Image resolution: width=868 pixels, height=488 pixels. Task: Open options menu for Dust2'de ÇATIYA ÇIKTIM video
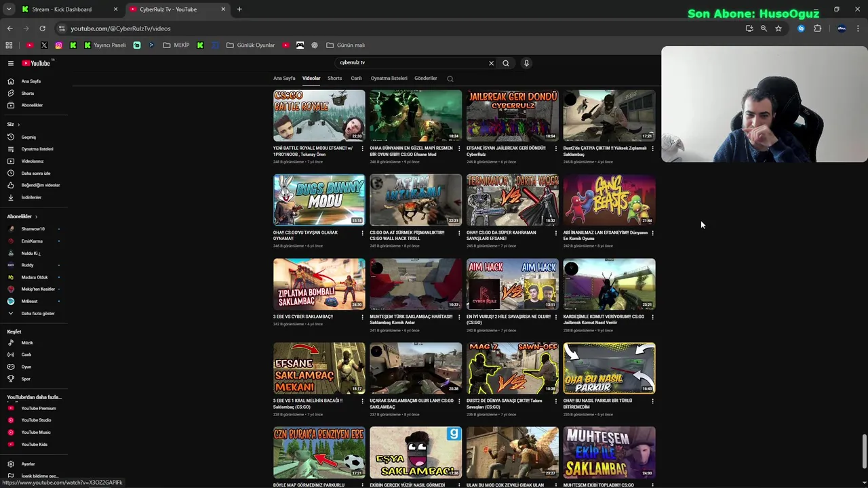[x=652, y=148]
